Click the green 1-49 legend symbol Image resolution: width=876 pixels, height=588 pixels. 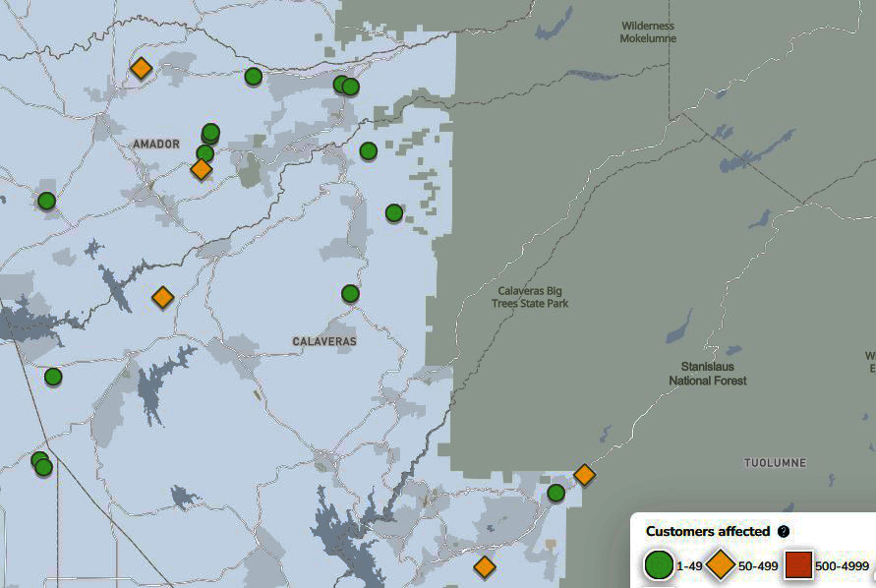click(x=659, y=566)
